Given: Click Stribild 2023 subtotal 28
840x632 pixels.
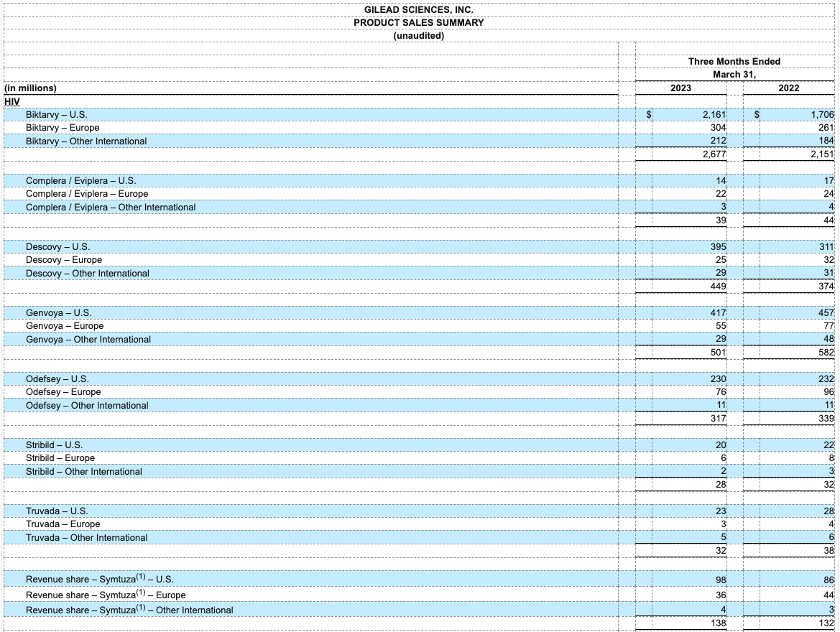Looking at the screenshot, I should pyautogui.click(x=721, y=485).
